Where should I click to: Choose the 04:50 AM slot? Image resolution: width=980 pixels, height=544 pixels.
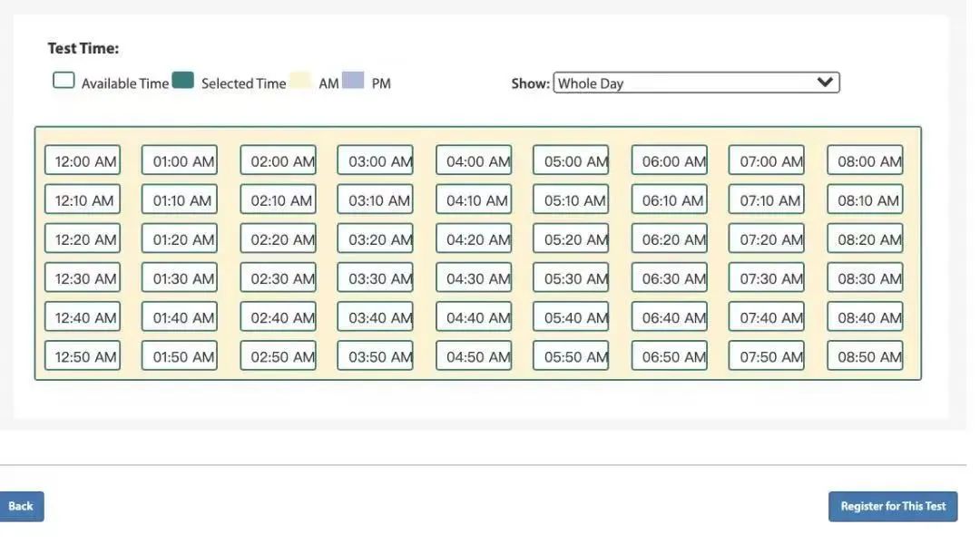coord(474,356)
